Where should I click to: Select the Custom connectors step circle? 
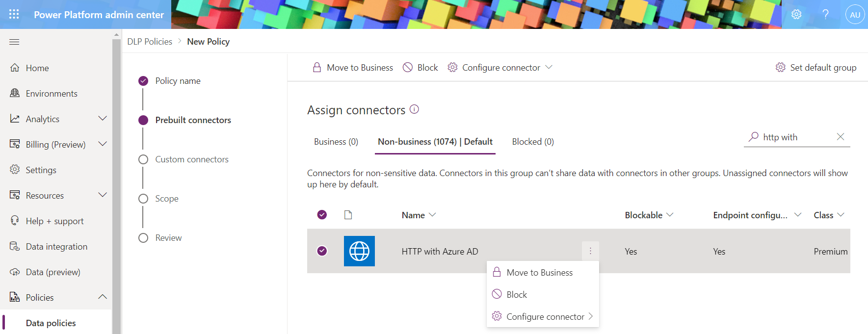(x=143, y=159)
